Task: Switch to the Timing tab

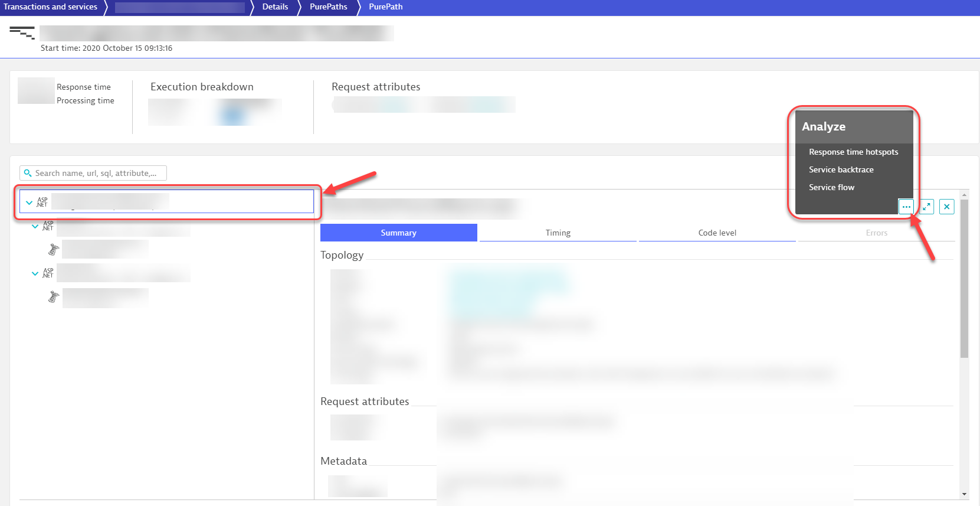Action: click(x=558, y=233)
